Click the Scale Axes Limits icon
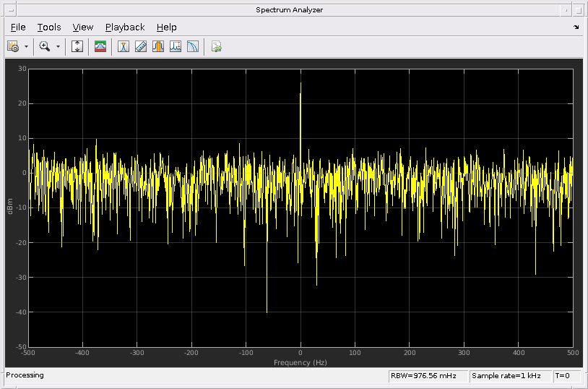 78,46
